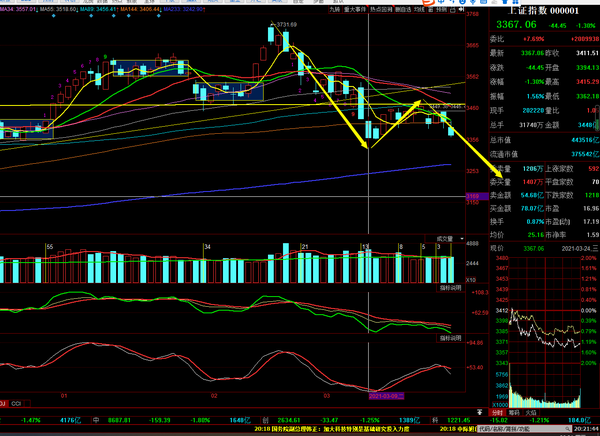Viewport: 600px width, 436px height.
Task: Click the 分时 tab at the bottom
Action: [497, 411]
